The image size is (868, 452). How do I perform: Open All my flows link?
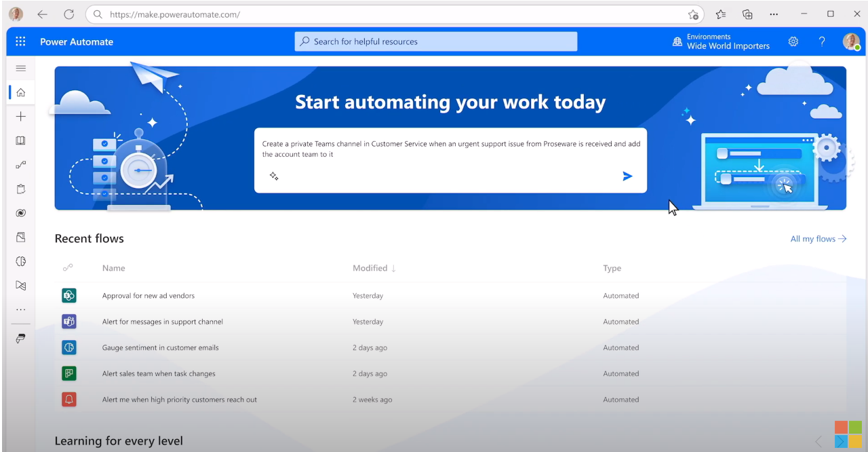pyautogui.click(x=818, y=239)
